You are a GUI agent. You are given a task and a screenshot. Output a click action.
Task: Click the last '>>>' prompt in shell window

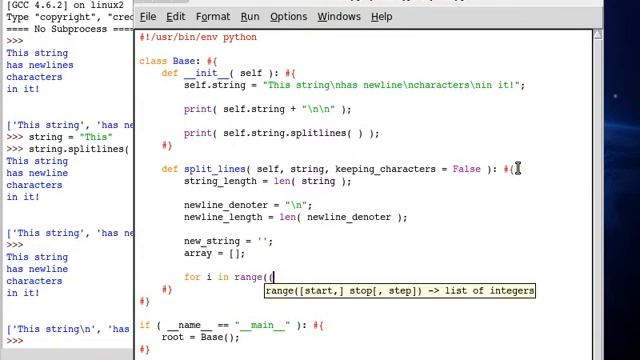[x=15, y=341]
